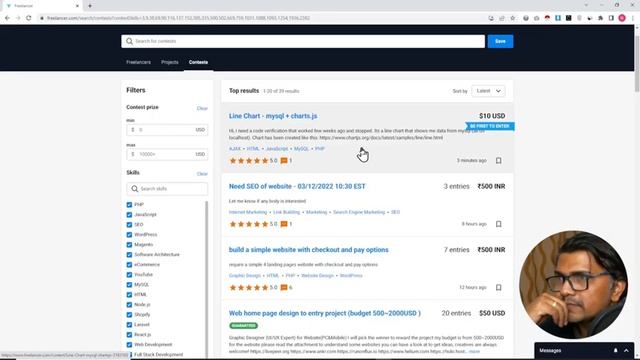Screen dimensions: 640x360
Task: Click the min contest prize field
Action: [167, 130]
